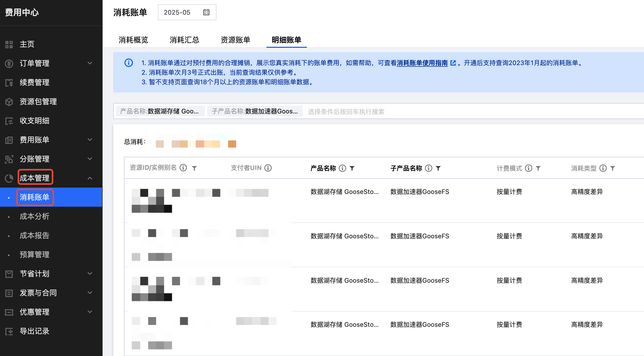The height and width of the screenshot is (356, 644).
Task: Click info icon next to 子产品名称
Action: point(429,168)
